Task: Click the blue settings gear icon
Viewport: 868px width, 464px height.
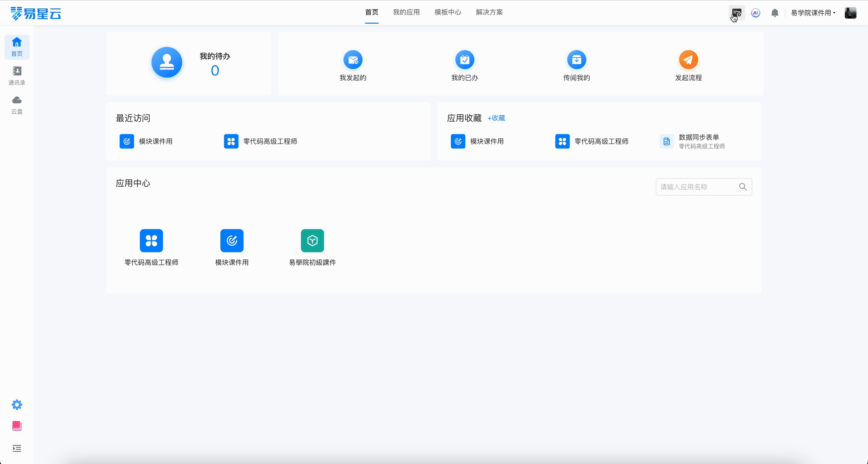Action: coord(16,404)
